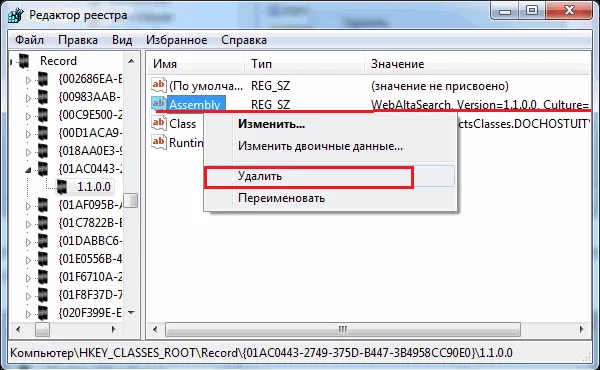Screen dimensions: 600x370
Task: Click the (значение не присвоено) data cell
Action: [440, 86]
